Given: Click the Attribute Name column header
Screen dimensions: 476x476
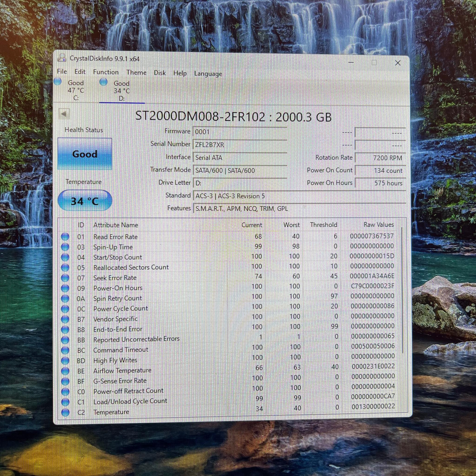Looking at the screenshot, I should click(116, 225).
